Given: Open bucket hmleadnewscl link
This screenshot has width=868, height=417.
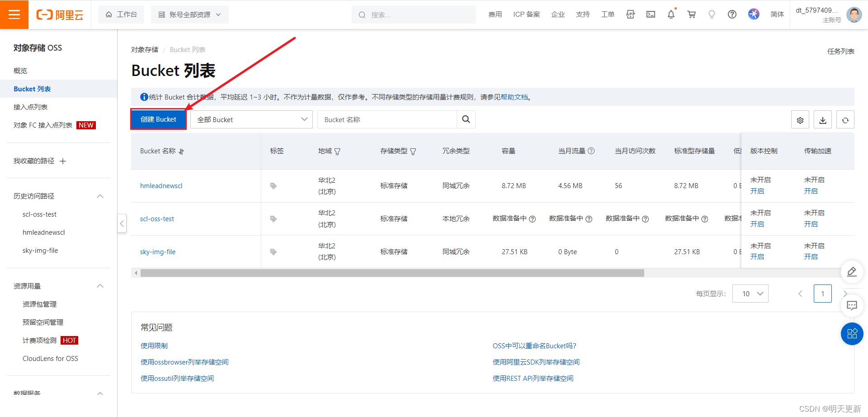Looking at the screenshot, I should coord(161,186).
